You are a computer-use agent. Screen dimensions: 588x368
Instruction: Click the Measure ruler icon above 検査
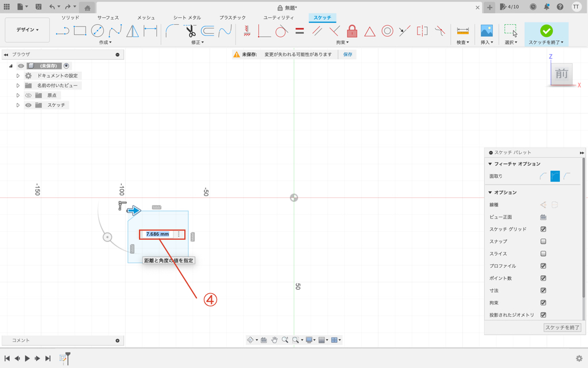pyautogui.click(x=463, y=31)
